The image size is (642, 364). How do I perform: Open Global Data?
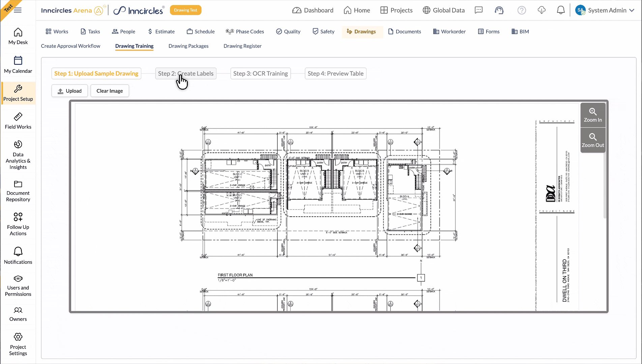pyautogui.click(x=443, y=10)
